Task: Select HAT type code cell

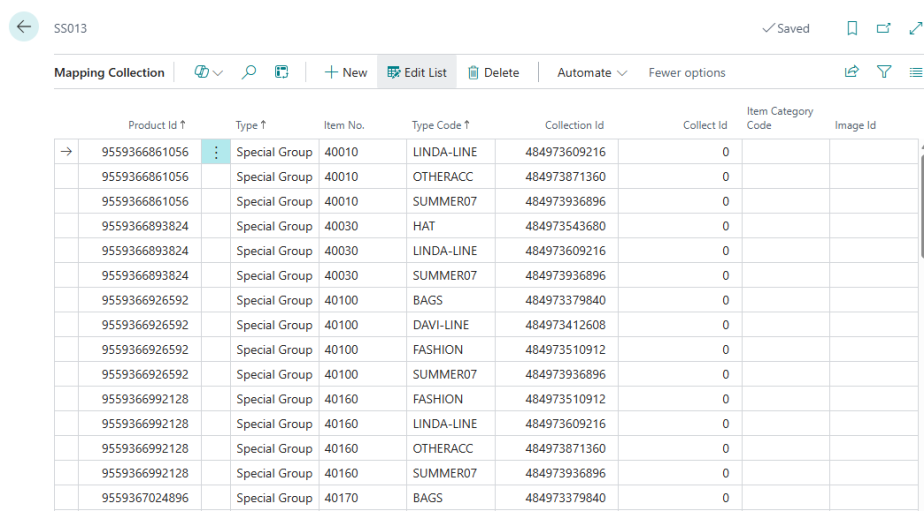Action: click(x=451, y=226)
